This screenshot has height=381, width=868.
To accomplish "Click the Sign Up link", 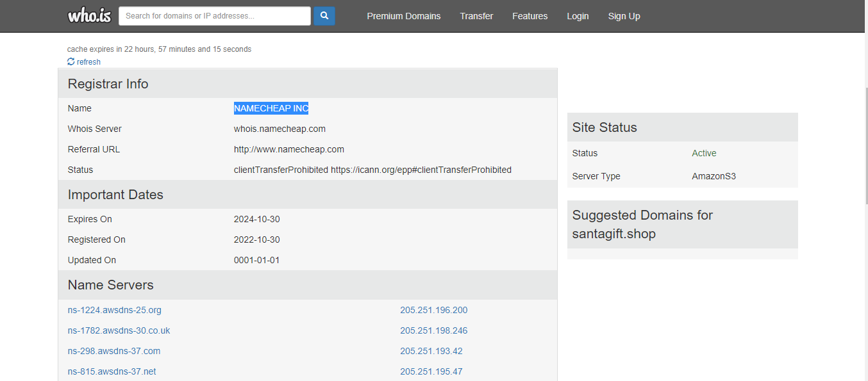I will (624, 16).
